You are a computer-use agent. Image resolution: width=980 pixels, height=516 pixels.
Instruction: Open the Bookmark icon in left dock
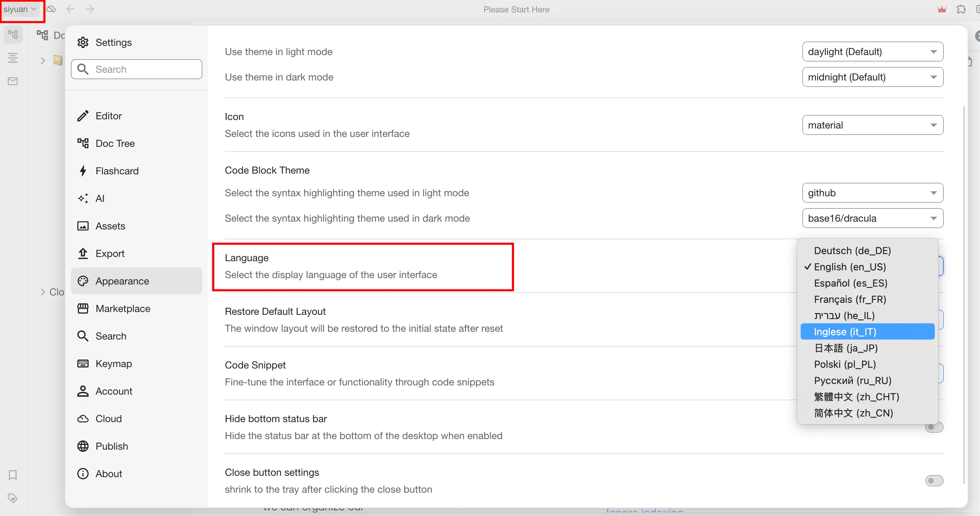click(x=13, y=475)
